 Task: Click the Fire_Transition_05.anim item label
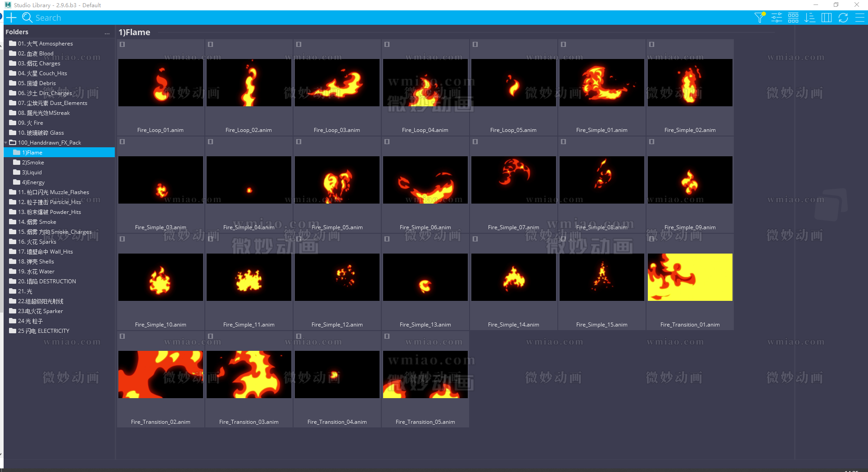point(425,422)
